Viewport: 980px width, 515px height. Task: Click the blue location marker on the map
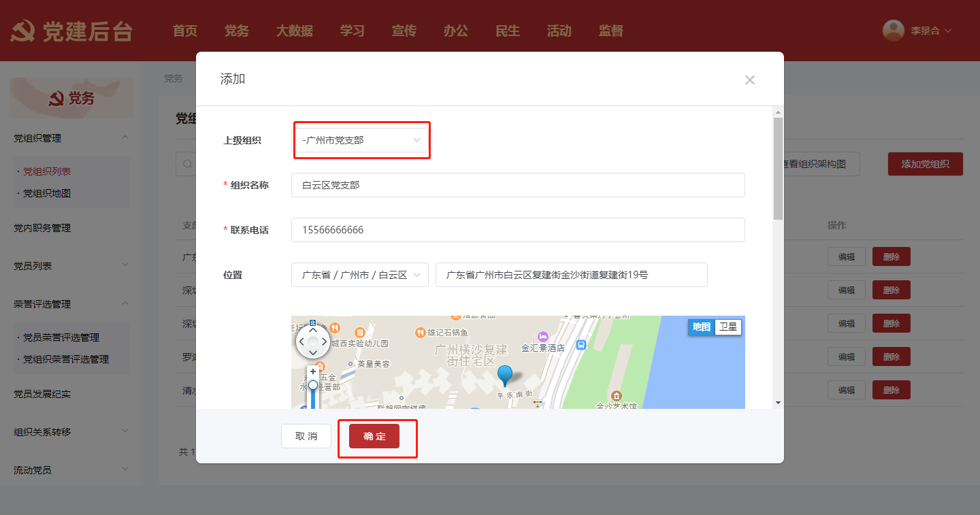point(504,374)
